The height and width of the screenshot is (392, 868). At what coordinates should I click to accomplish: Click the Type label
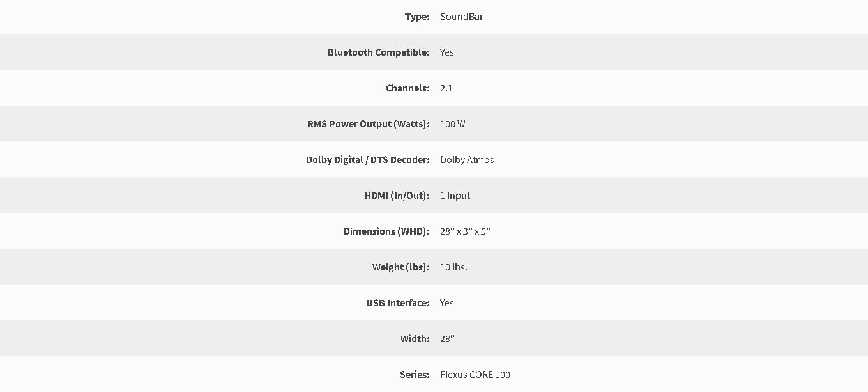[417, 17]
